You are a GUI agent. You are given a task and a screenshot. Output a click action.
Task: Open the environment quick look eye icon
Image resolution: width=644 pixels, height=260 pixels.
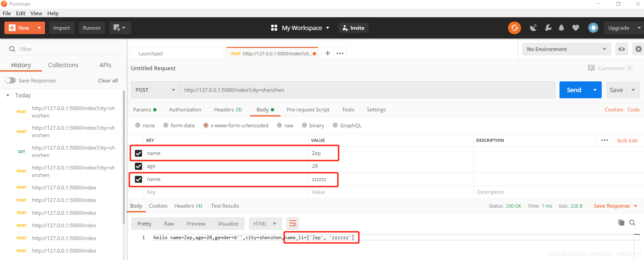[621, 49]
